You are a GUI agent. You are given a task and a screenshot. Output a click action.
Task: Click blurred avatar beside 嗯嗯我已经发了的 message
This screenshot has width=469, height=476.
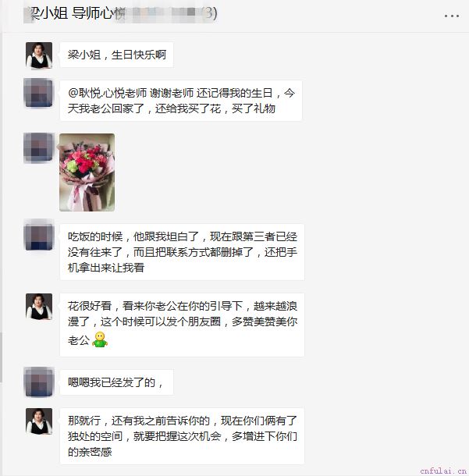coord(38,382)
